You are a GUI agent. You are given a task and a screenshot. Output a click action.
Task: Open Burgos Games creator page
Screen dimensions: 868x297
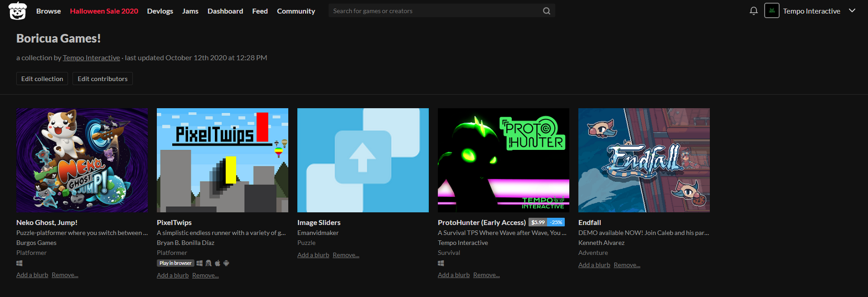click(x=36, y=243)
